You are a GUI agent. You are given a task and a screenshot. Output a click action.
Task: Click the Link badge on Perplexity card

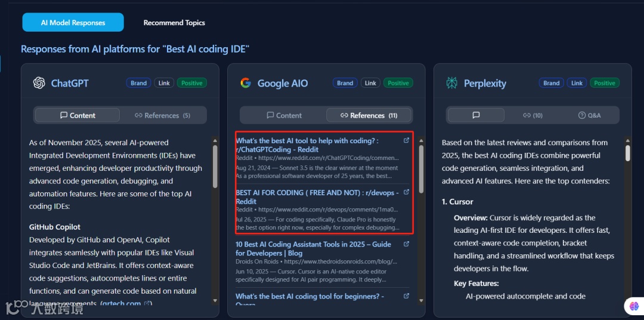click(577, 83)
